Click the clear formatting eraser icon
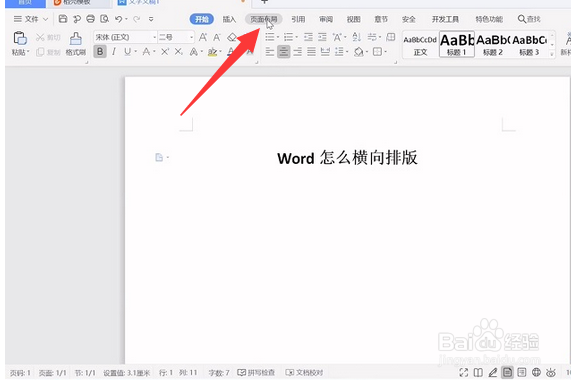571x380 pixels. click(x=232, y=37)
